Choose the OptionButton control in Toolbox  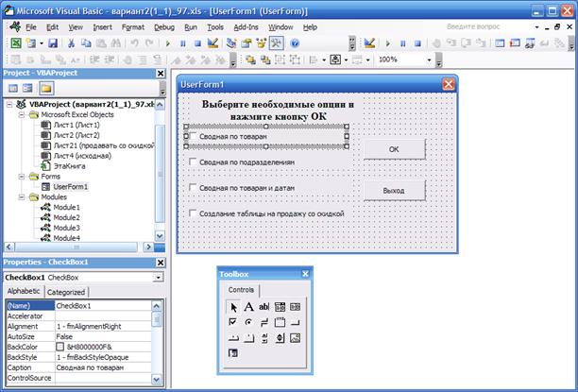[x=248, y=322]
